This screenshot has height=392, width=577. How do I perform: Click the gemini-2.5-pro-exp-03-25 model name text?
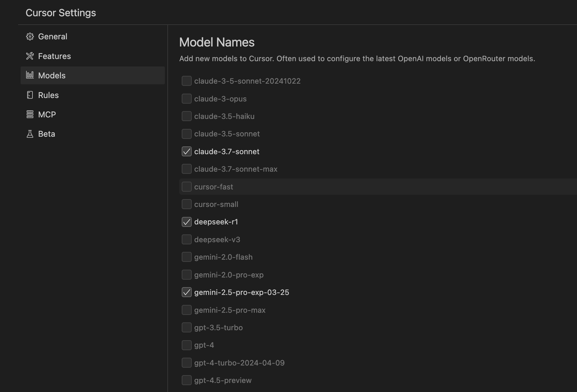click(242, 292)
